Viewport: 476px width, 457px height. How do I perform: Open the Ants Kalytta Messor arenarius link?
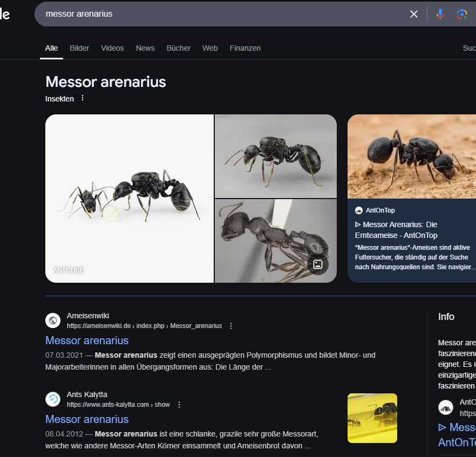[x=87, y=419]
